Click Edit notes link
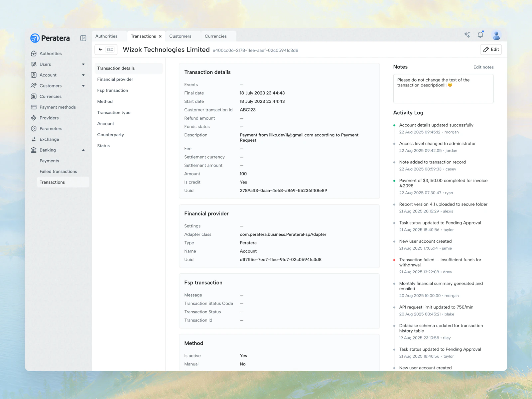Viewport: 532px width, 399px height. (483, 67)
